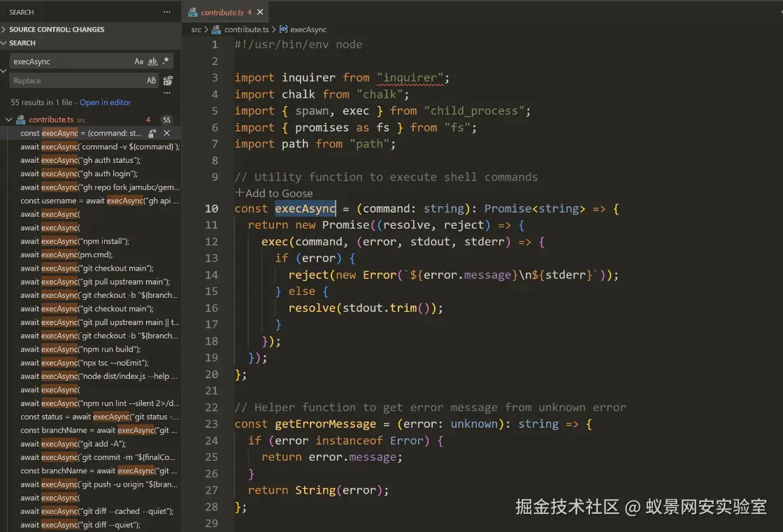Toggle Preserve Case in Replace box
This screenshot has height=532, width=783.
coord(151,80)
